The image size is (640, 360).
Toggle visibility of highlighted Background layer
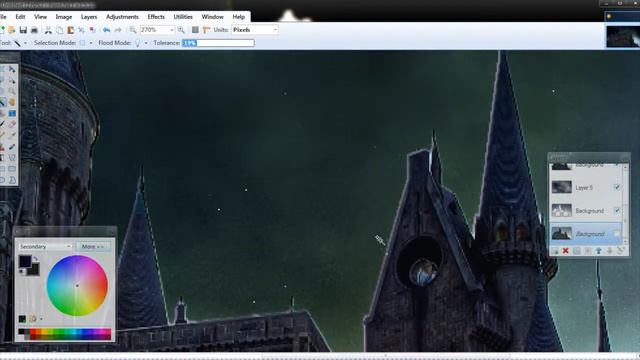(x=617, y=234)
